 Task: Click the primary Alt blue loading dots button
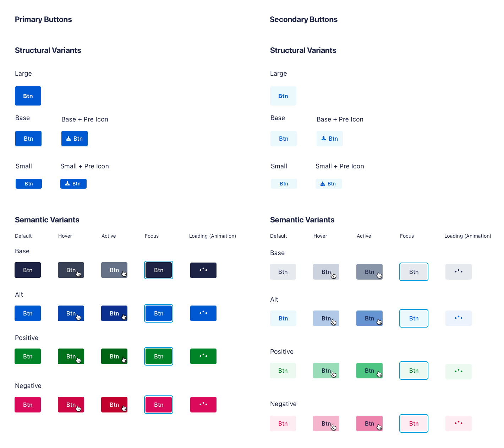coord(203,313)
